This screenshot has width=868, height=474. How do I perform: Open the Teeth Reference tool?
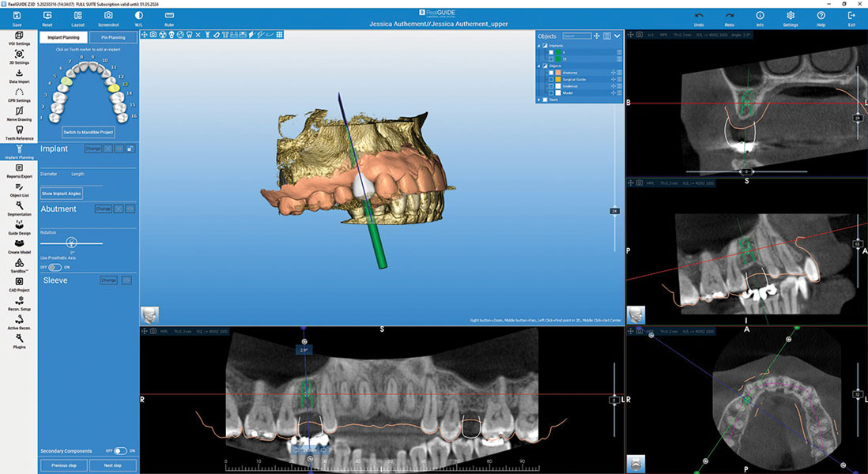coord(18,131)
